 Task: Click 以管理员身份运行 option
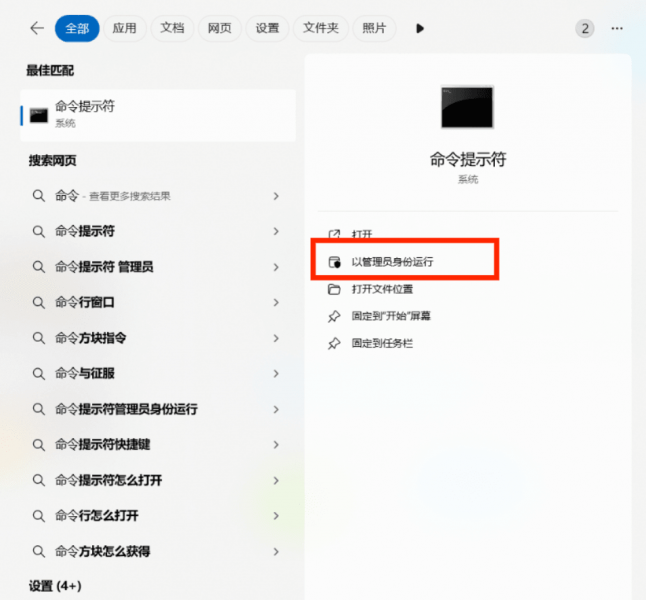pos(392,262)
